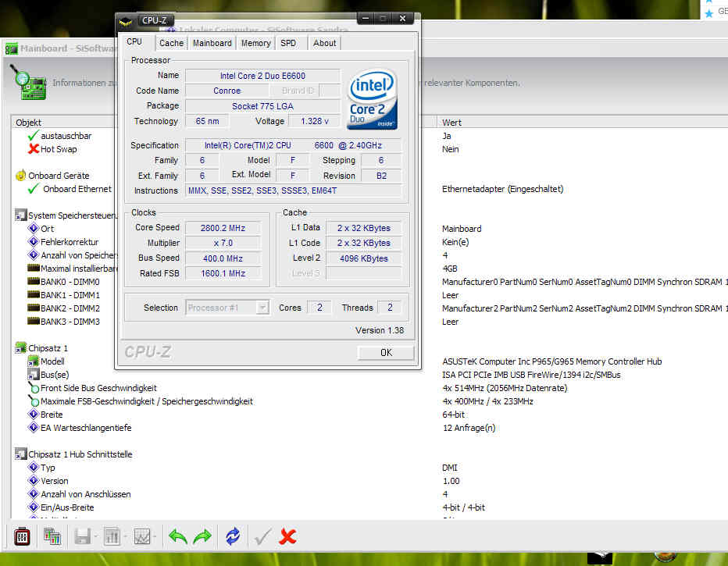This screenshot has height=566, width=728.
Task: Click the icon beside System Speichersteuerung
Action: click(x=20, y=215)
